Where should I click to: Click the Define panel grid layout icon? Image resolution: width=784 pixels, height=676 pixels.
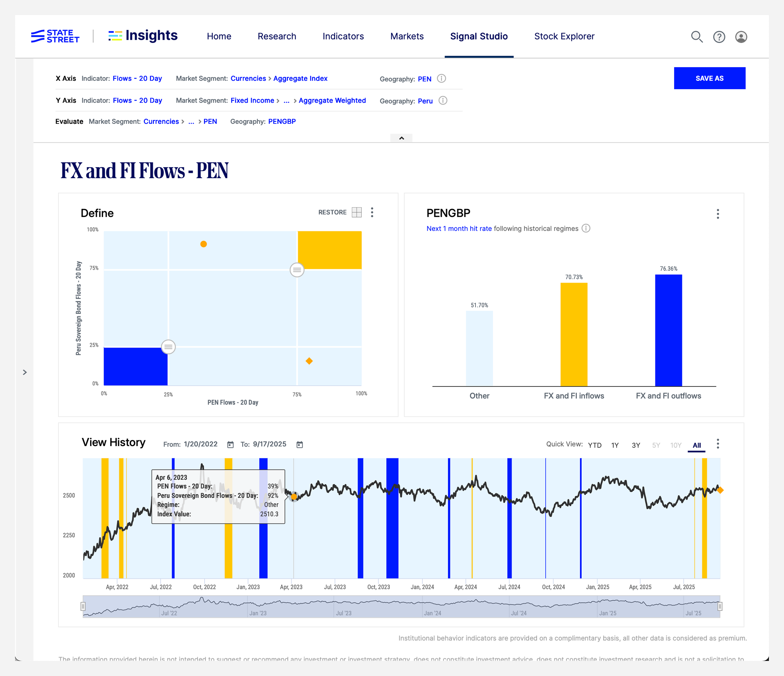(x=357, y=212)
